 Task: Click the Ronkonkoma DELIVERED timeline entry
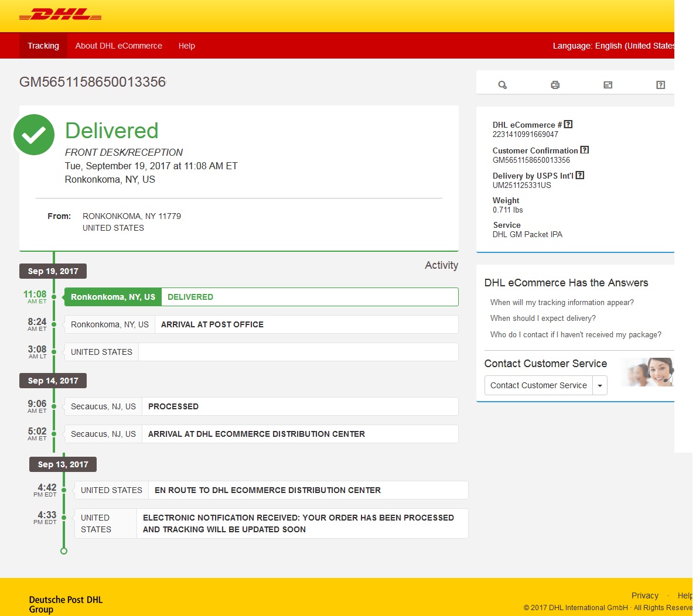point(261,297)
